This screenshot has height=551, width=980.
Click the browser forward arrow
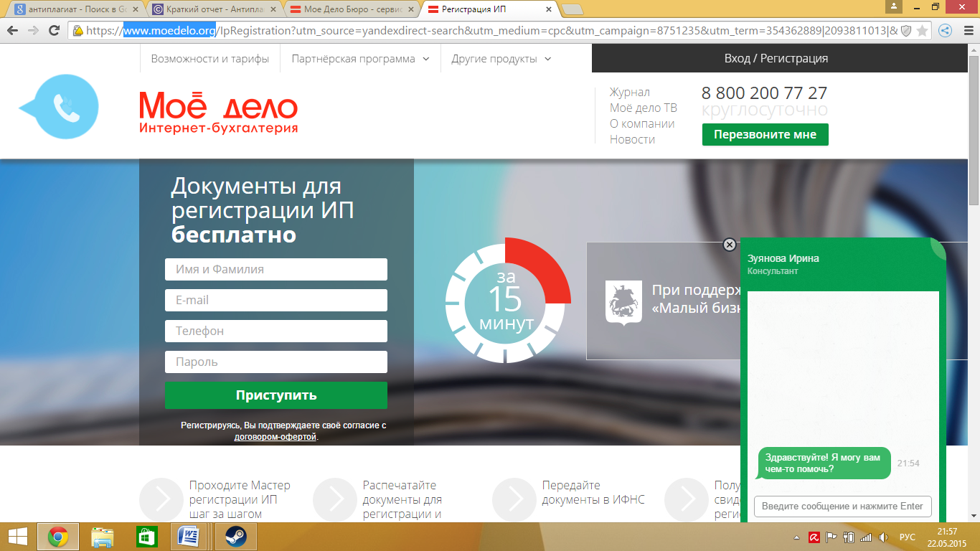33,30
